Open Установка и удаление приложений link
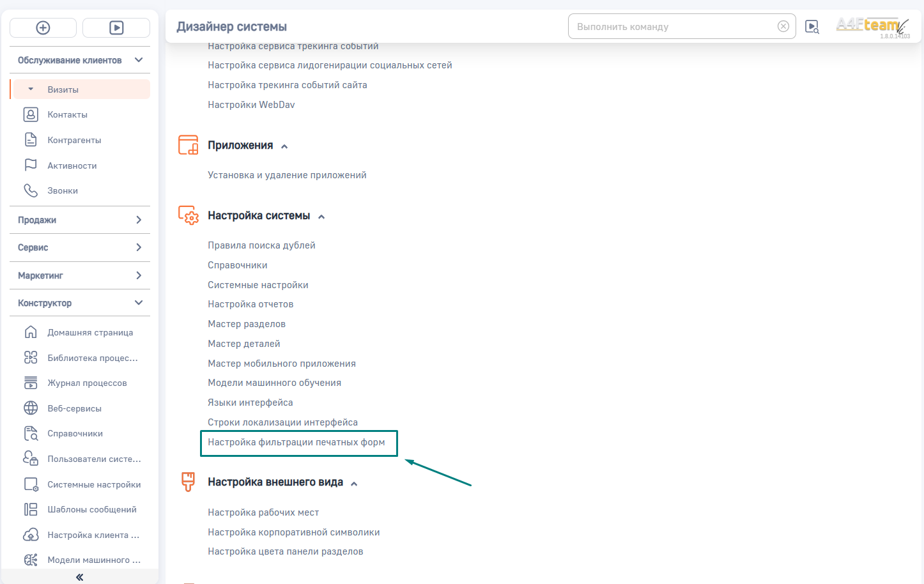This screenshot has height=584, width=924. [x=287, y=175]
